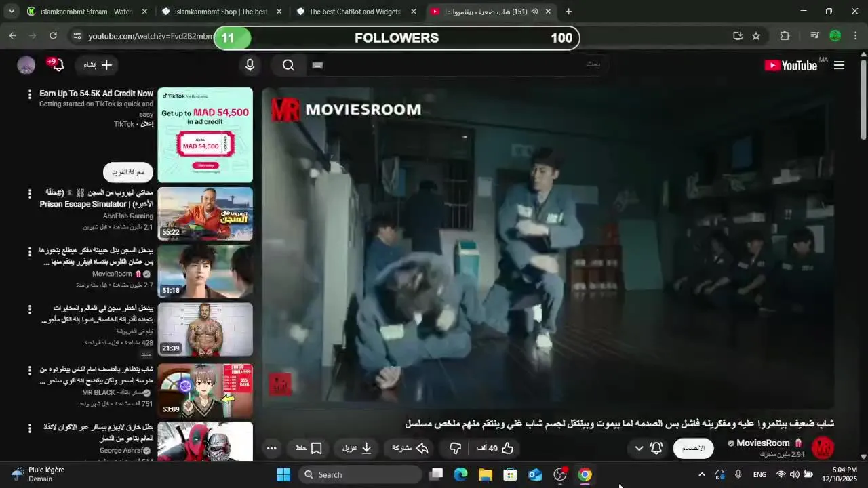
Task: Click the Create (إنشاء) button
Action: tap(98, 65)
